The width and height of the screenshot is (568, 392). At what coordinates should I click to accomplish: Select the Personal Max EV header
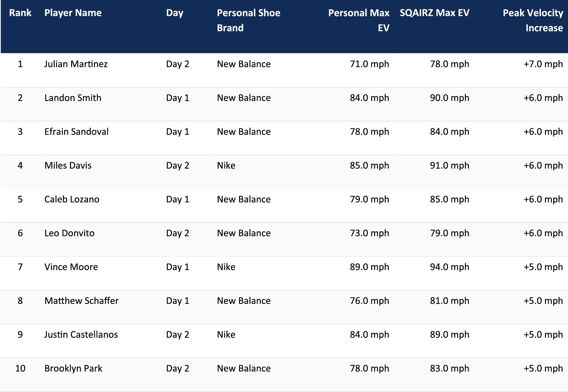click(x=359, y=20)
